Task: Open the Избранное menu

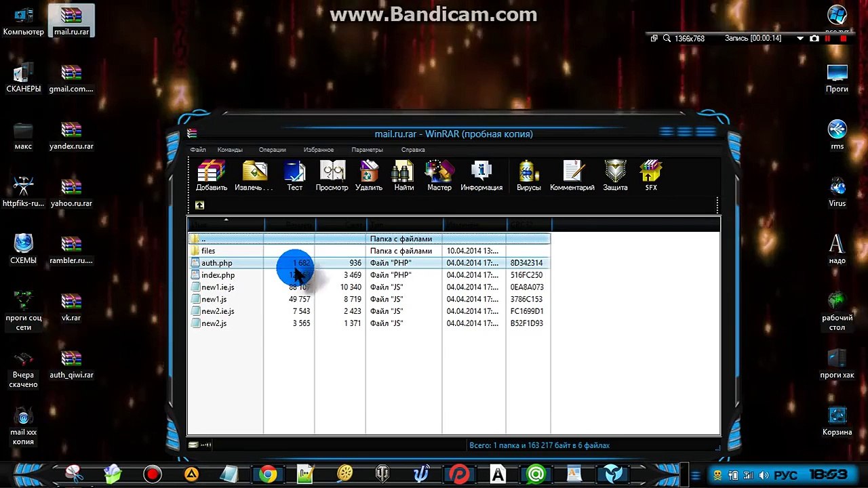Action: pyautogui.click(x=319, y=150)
